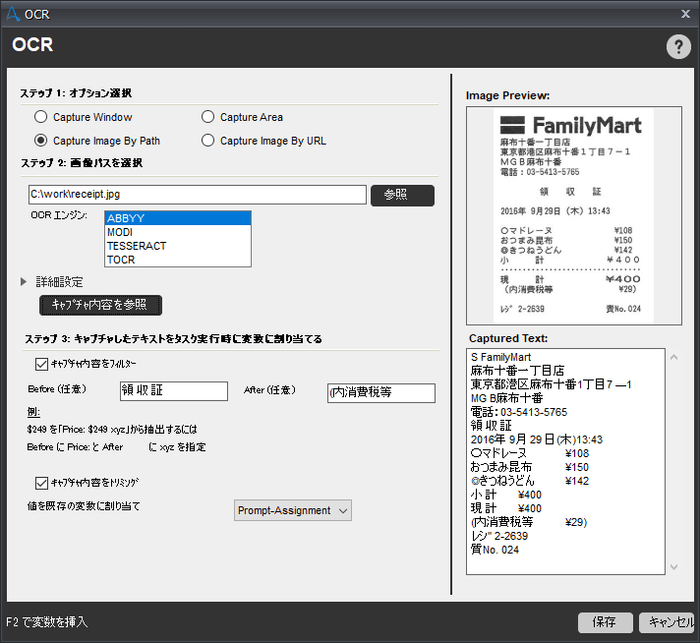Select the Capture Area radio option

click(x=208, y=117)
